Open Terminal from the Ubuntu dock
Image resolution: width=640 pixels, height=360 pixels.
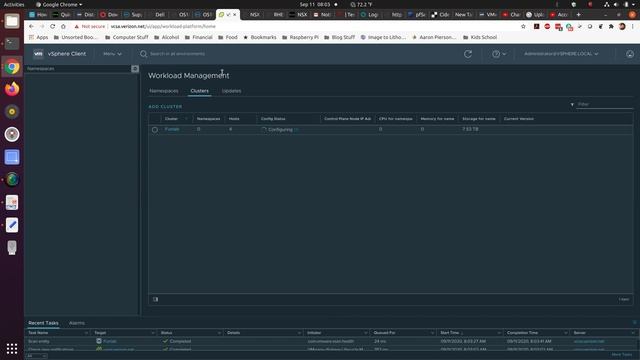click(x=12, y=44)
